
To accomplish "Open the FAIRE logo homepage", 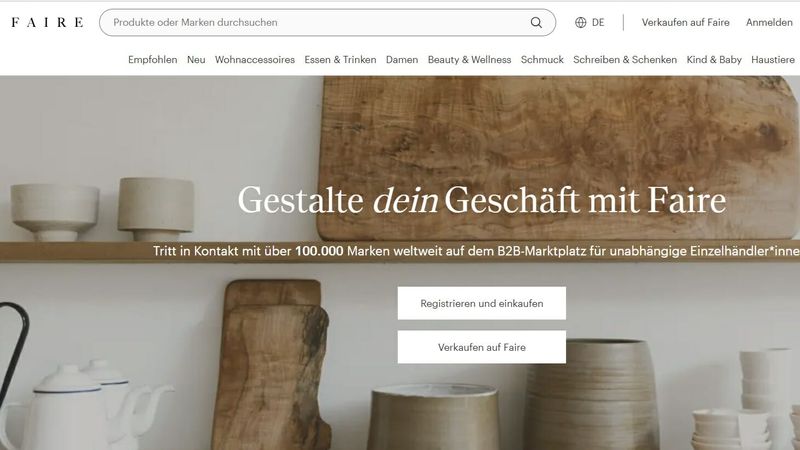I will 47,22.
